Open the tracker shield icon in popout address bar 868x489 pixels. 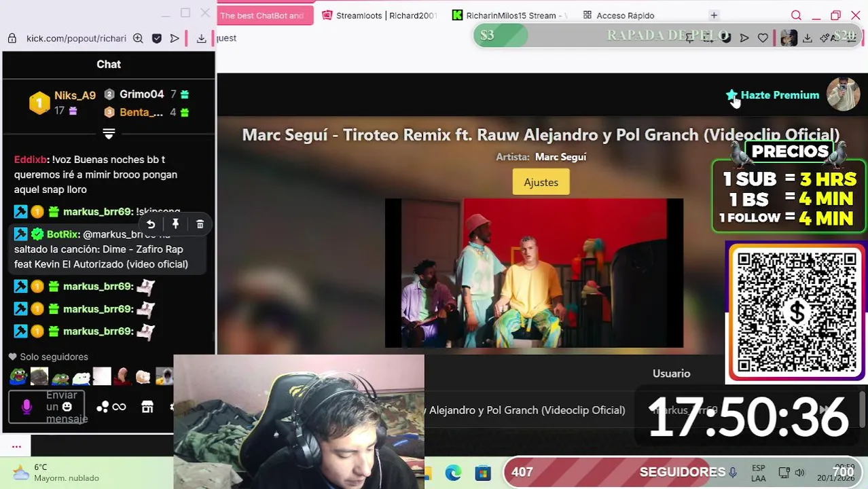pyautogui.click(x=157, y=38)
